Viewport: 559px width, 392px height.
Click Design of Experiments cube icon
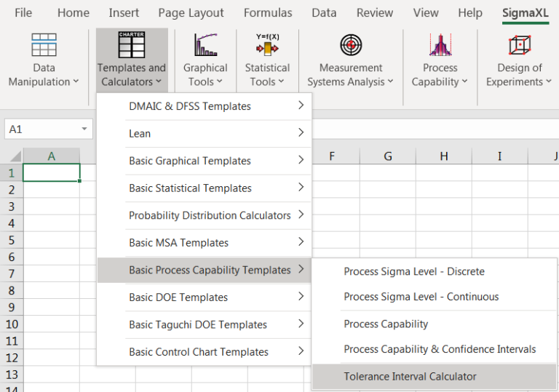click(x=519, y=45)
